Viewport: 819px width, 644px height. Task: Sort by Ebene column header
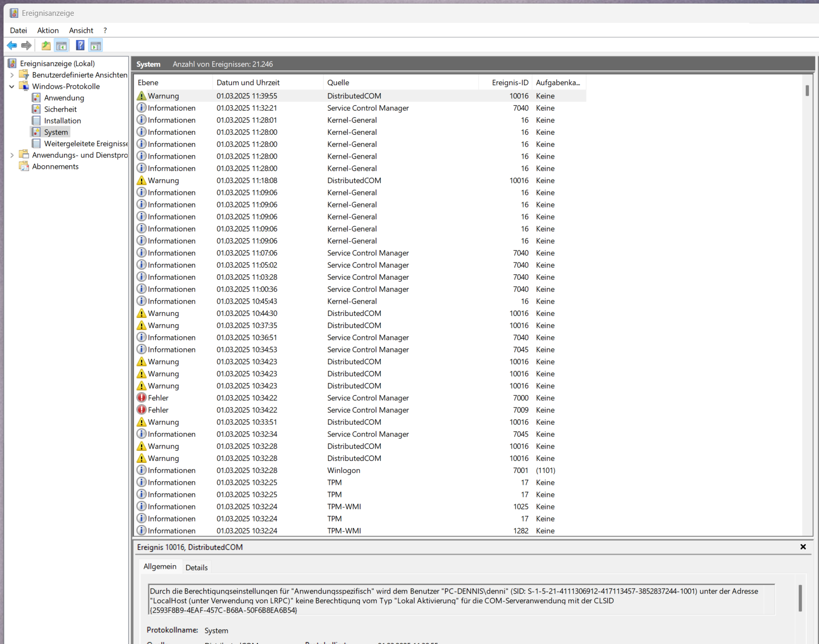(x=173, y=82)
